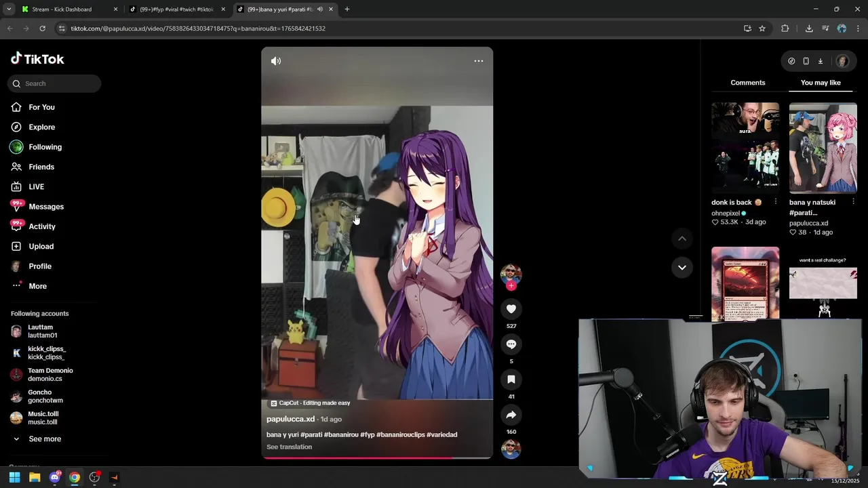Click the TikTok logo

pos(37,59)
